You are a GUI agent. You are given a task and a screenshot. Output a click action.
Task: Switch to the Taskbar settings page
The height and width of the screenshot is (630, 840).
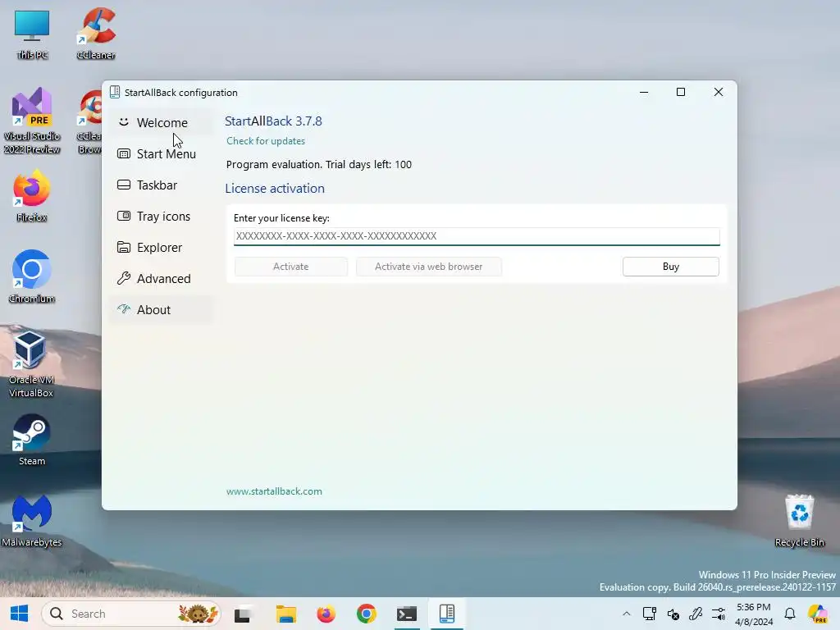162,185
